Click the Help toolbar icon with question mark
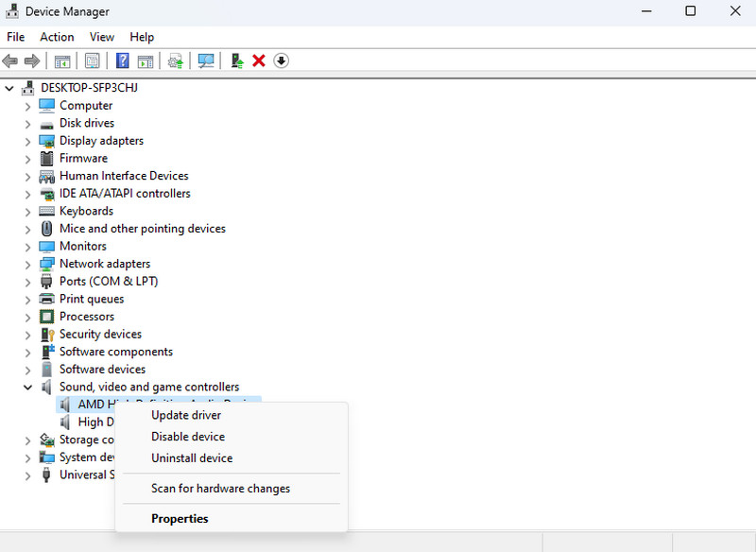 (x=123, y=61)
